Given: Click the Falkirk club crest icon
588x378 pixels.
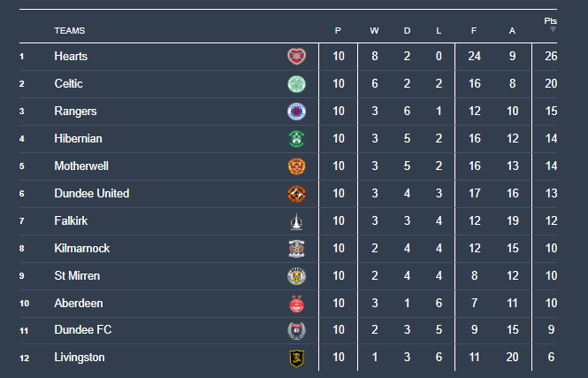Looking at the screenshot, I should pyautogui.click(x=296, y=221).
